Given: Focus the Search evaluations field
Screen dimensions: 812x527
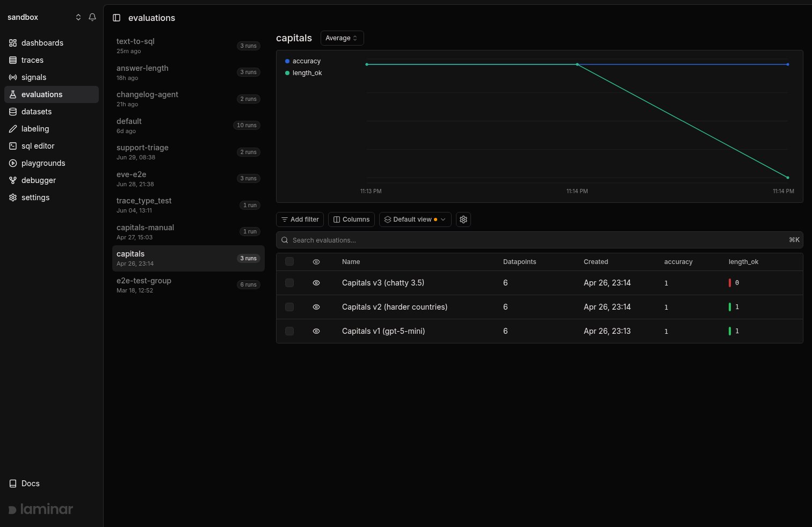Looking at the screenshot, I should 539,240.
